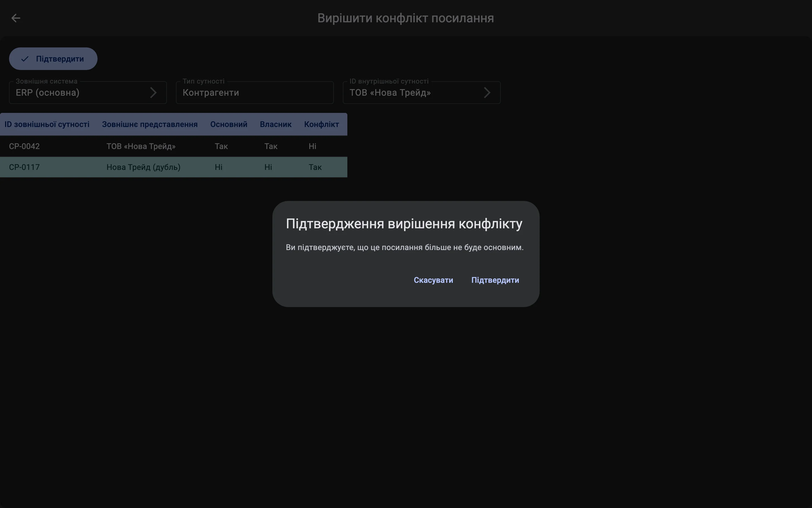Click the Власник column header
The width and height of the screenshot is (812, 508).
pyautogui.click(x=276, y=125)
